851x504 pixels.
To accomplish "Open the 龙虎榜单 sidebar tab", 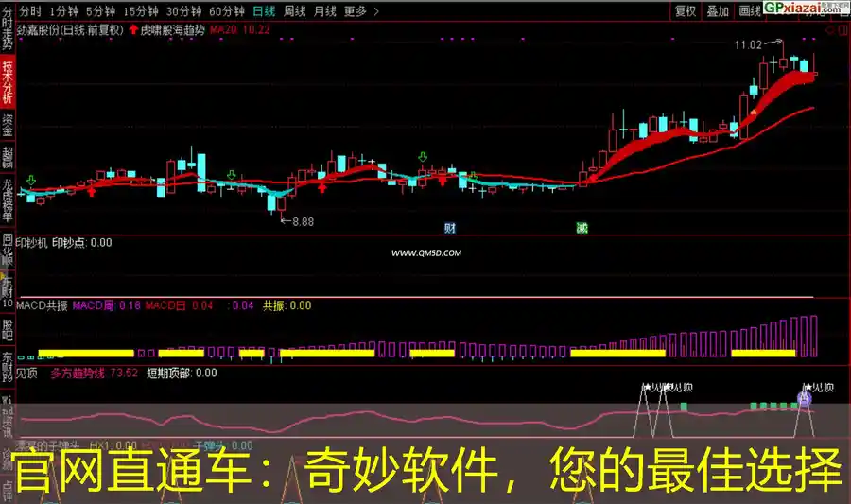I will (7, 200).
